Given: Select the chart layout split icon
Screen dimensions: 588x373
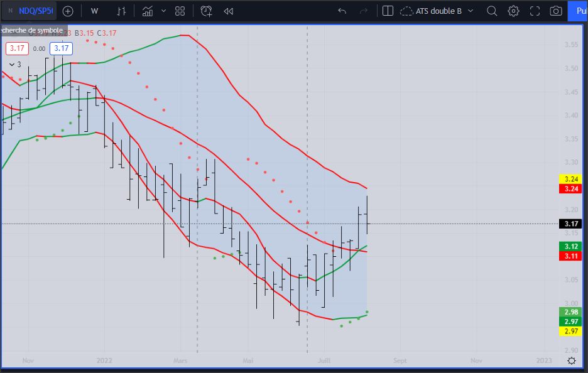Looking at the screenshot, I should click(x=388, y=11).
